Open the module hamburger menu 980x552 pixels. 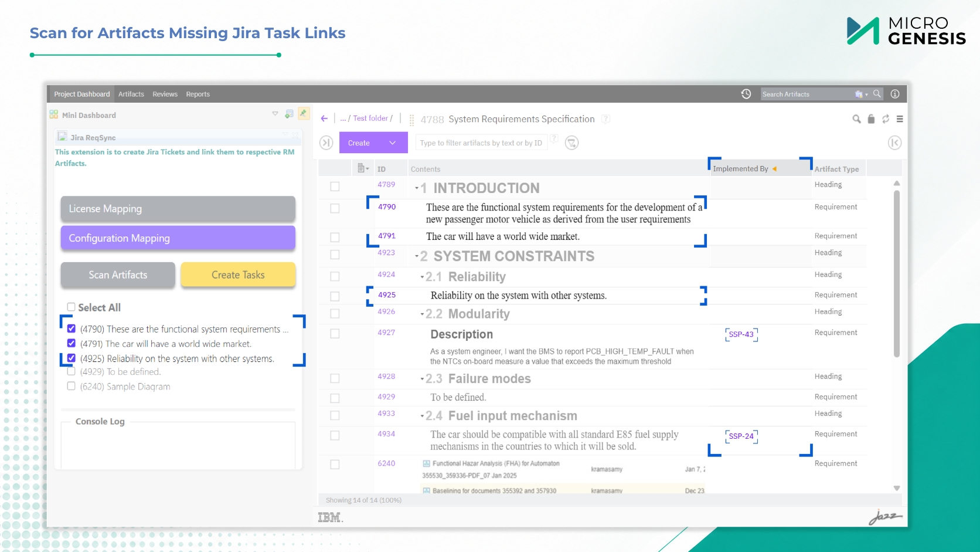tap(900, 119)
